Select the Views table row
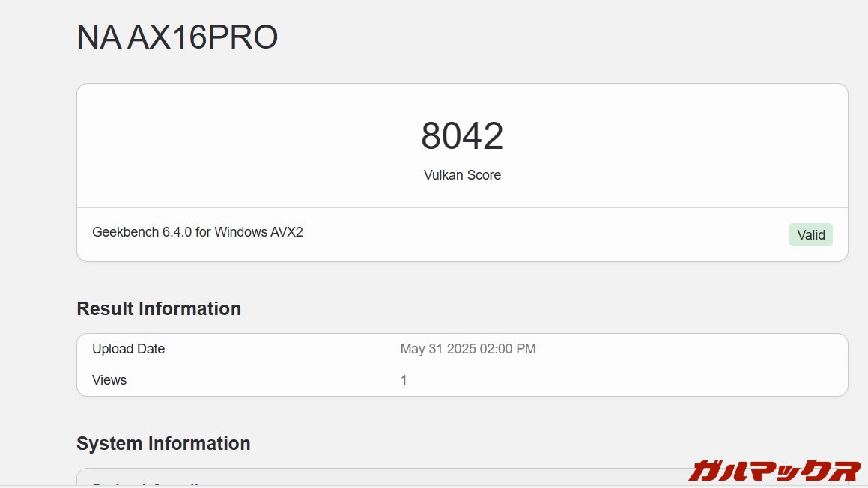 point(462,380)
